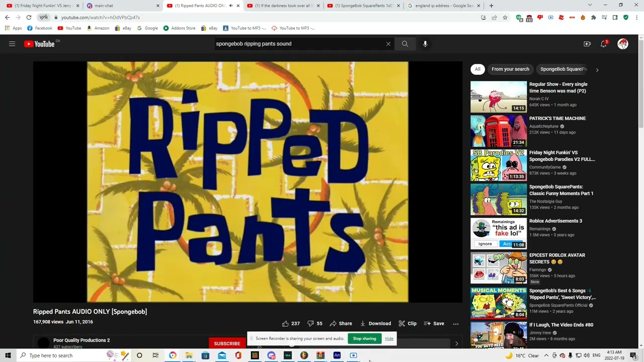Open the media controls queue icon
Viewport: 644px width, 362px height.
(604, 18)
